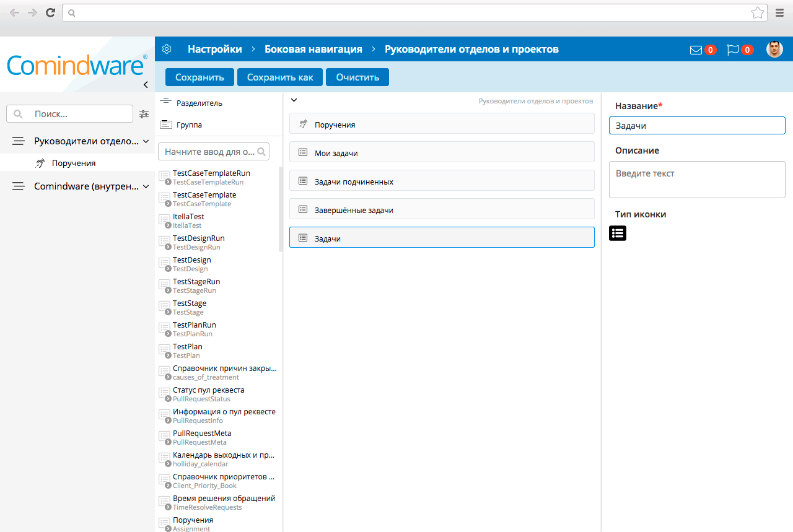Click inside the Название input field
This screenshot has width=793, height=532.
tap(696, 125)
